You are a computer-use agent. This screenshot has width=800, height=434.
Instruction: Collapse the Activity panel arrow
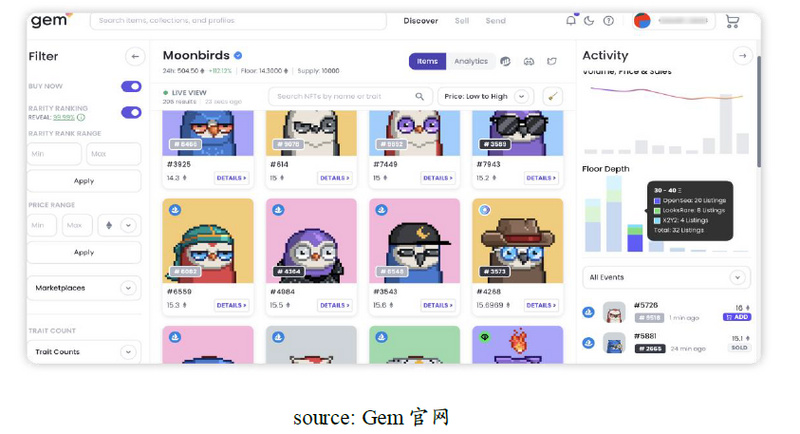point(742,56)
